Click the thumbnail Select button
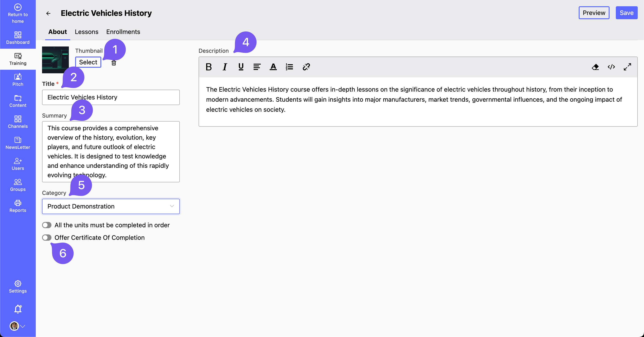The height and width of the screenshot is (337, 644). click(x=88, y=62)
